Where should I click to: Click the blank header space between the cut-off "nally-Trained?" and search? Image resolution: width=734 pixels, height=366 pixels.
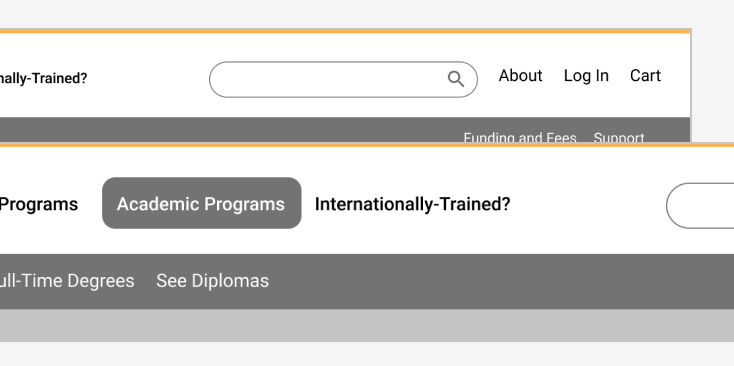click(148, 79)
